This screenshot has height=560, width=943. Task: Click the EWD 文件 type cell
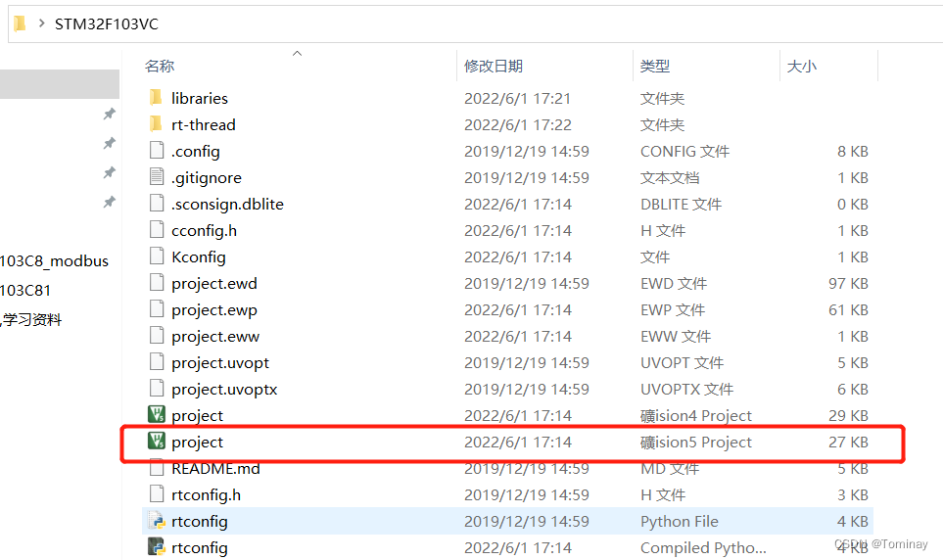click(x=674, y=283)
